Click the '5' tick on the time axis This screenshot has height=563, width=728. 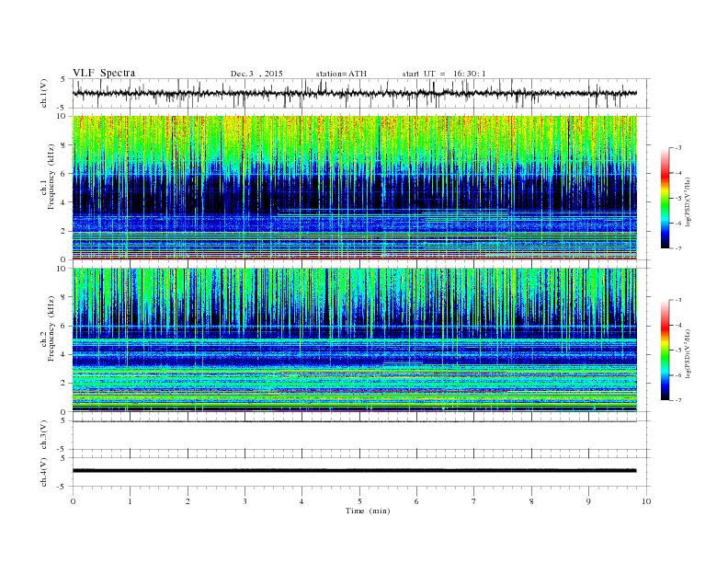click(359, 501)
